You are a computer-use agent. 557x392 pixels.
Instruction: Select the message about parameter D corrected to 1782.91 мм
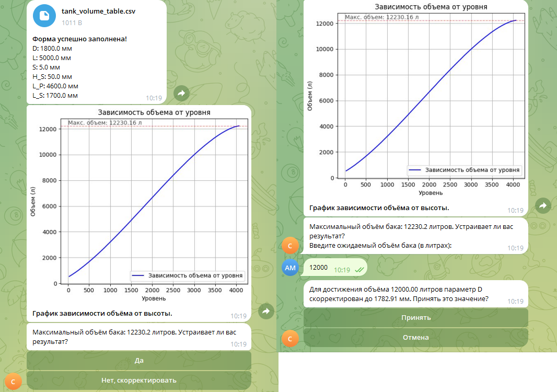[x=399, y=294]
